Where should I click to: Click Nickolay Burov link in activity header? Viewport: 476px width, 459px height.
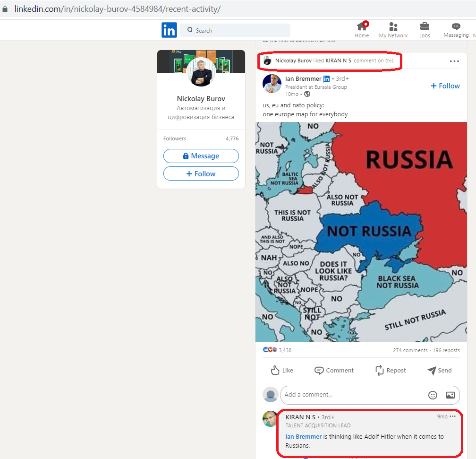(293, 61)
